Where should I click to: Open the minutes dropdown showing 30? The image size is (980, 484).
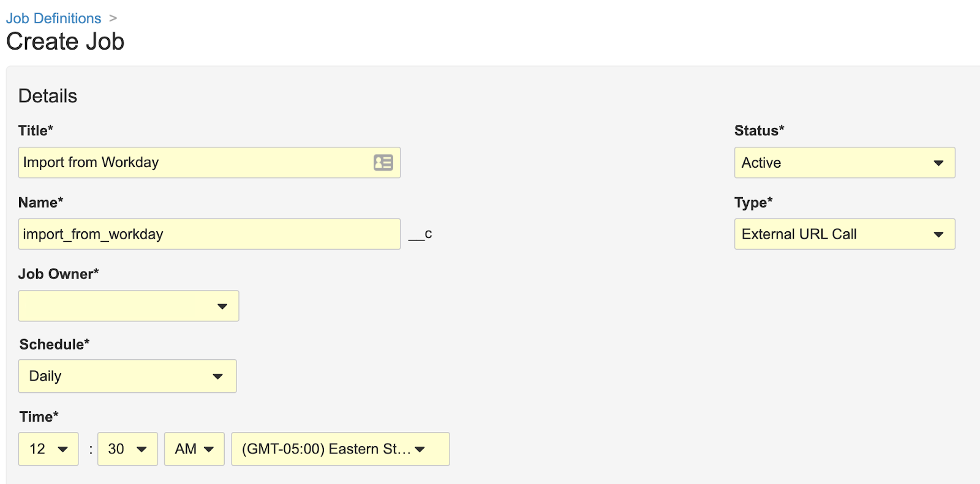pyautogui.click(x=127, y=449)
